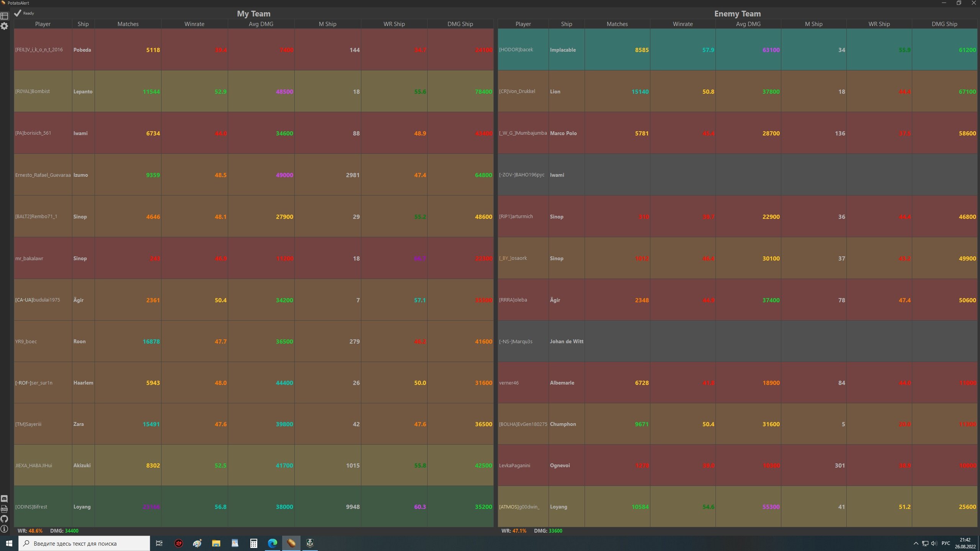Click the Windows search input field
The width and height of the screenshot is (980, 551).
click(84, 543)
